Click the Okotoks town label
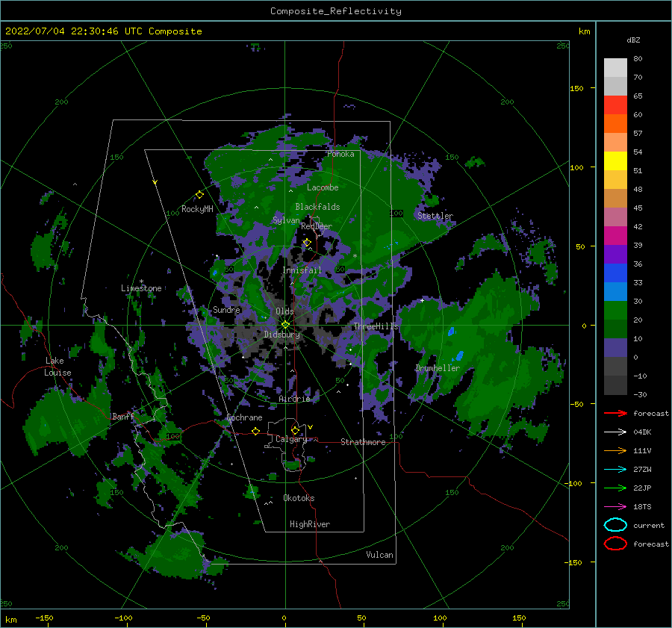Image resolution: width=672 pixels, height=628 pixels. coord(299,498)
